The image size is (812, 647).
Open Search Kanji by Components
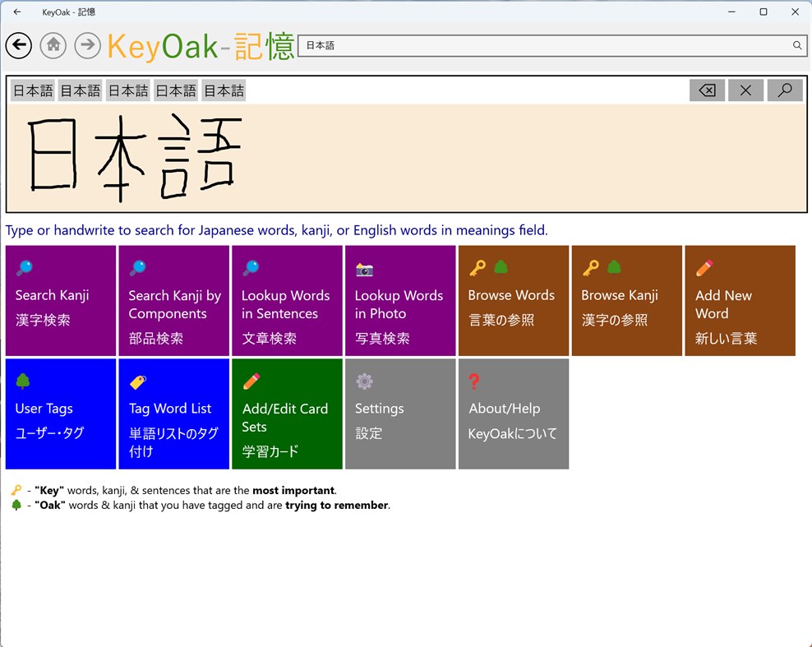tap(173, 300)
